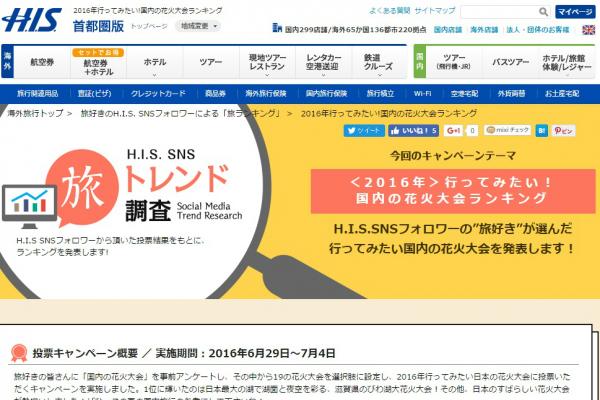
Task: Open 空港宅配 in blue bar
Action: click(x=464, y=93)
